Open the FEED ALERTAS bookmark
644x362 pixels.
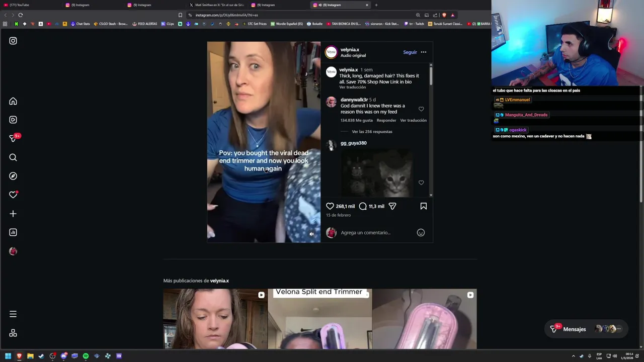click(x=145, y=24)
